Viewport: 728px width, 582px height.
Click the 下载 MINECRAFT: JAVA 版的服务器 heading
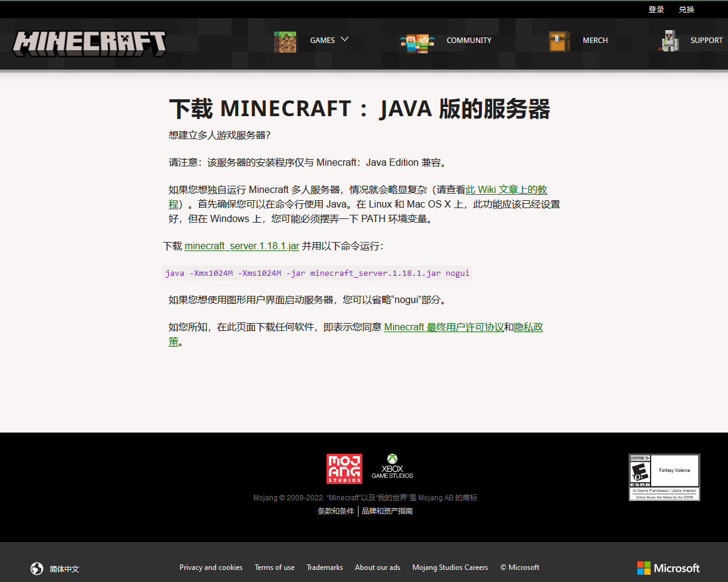(x=359, y=109)
